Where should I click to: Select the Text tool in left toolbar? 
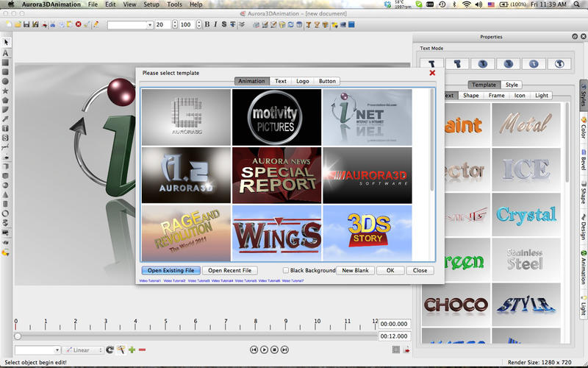pos(6,53)
